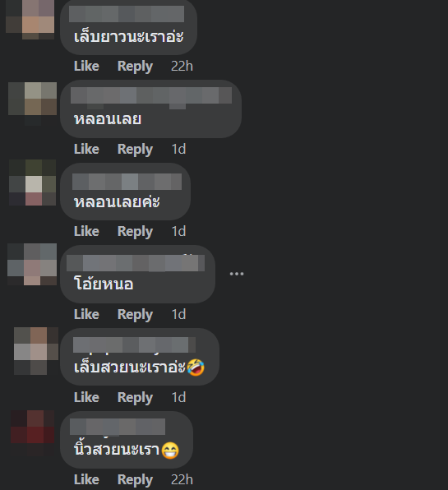
Task: Open the 22h timestamp under เล็บยาวนะเราอ่ะ
Action: pyautogui.click(x=182, y=66)
